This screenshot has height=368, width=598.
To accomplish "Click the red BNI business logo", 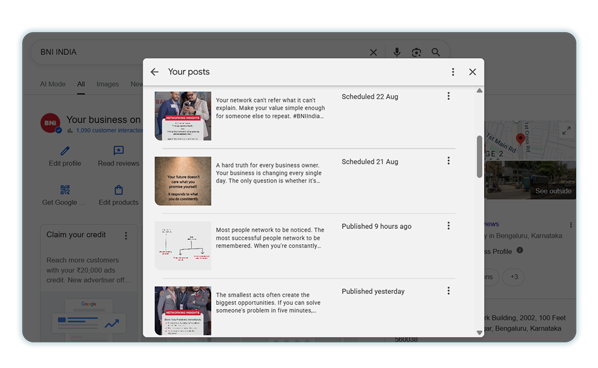I will 50,123.
